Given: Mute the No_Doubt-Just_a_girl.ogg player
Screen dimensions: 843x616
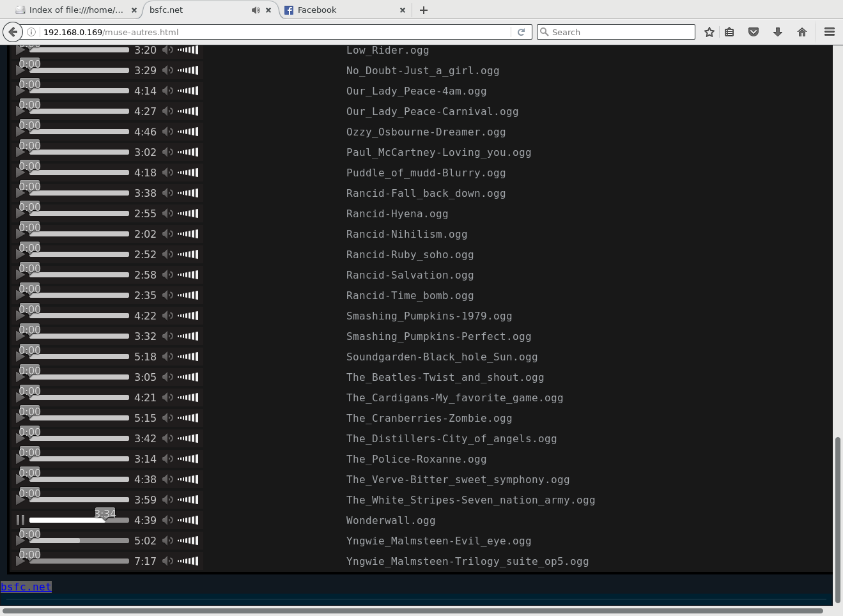Looking at the screenshot, I should point(167,70).
